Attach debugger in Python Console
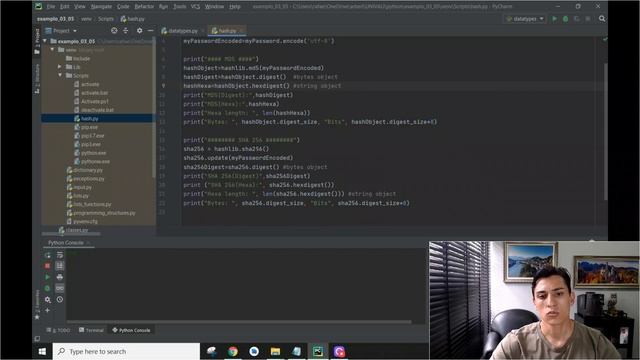The height and width of the screenshot is (360, 640). point(47,288)
